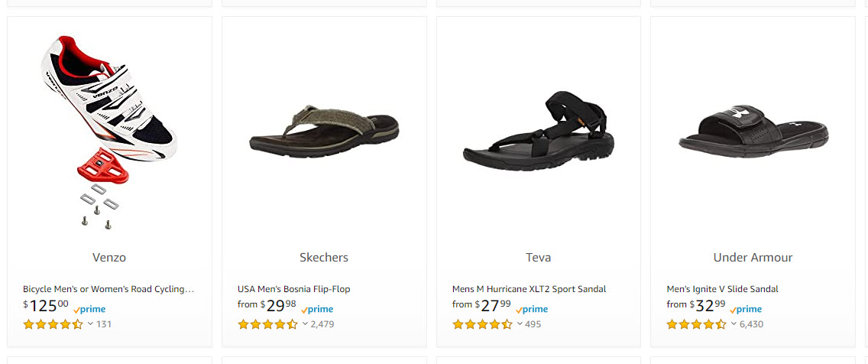The image size is (868, 364).
Task: Click the Prime badge on Venzo shoe
Action: (90, 310)
